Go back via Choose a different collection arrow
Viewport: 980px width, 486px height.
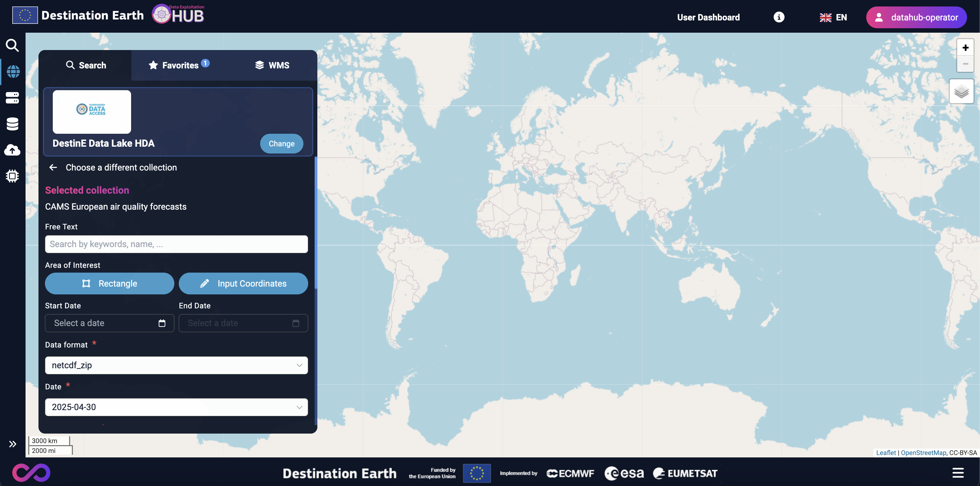point(53,167)
